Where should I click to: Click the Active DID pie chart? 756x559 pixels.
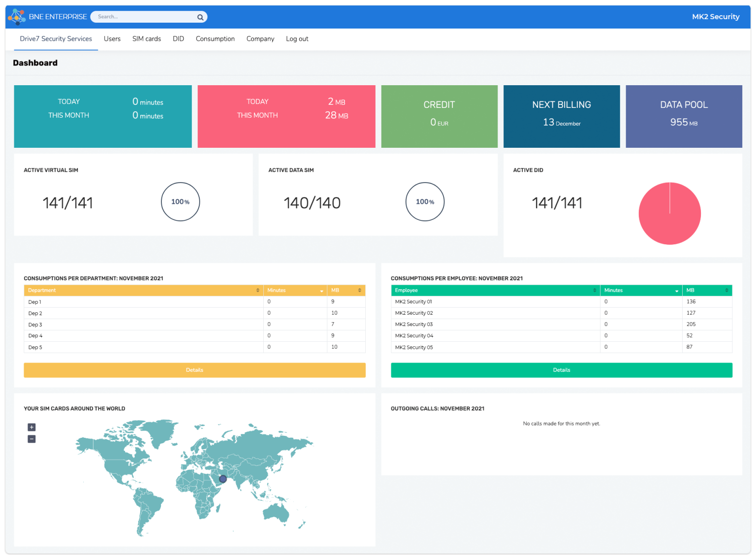click(x=669, y=213)
